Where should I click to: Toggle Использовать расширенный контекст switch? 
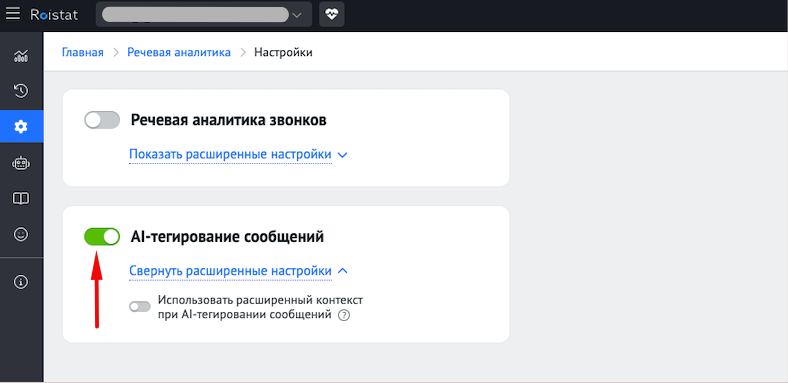(x=140, y=307)
